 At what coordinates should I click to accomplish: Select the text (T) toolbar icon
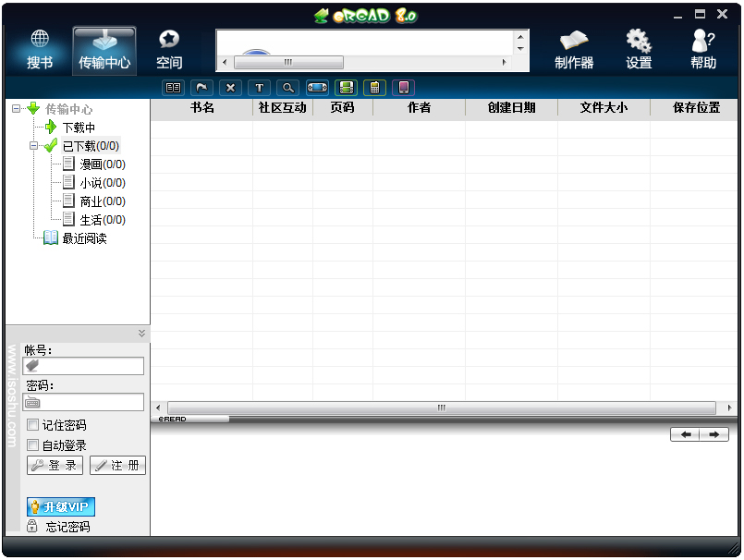[259, 88]
